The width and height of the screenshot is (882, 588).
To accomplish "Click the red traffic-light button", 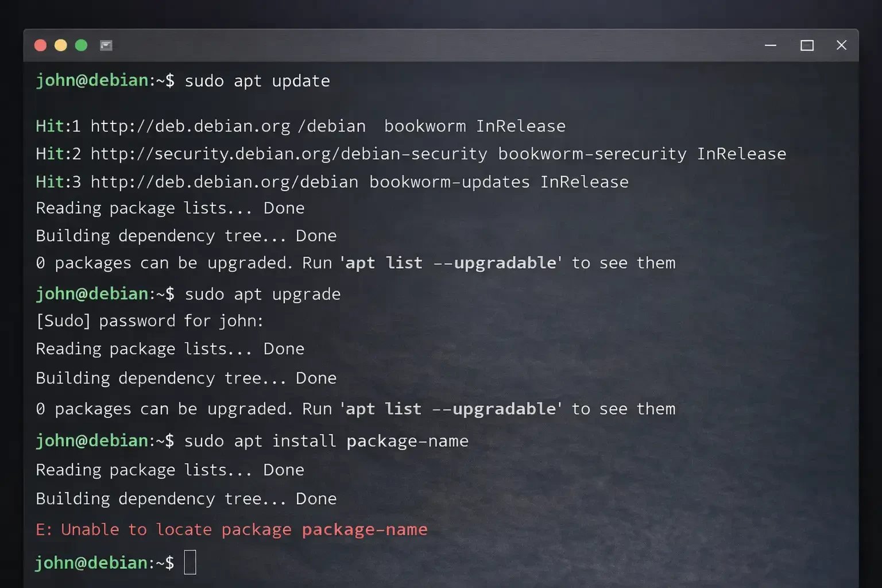I will pyautogui.click(x=40, y=45).
